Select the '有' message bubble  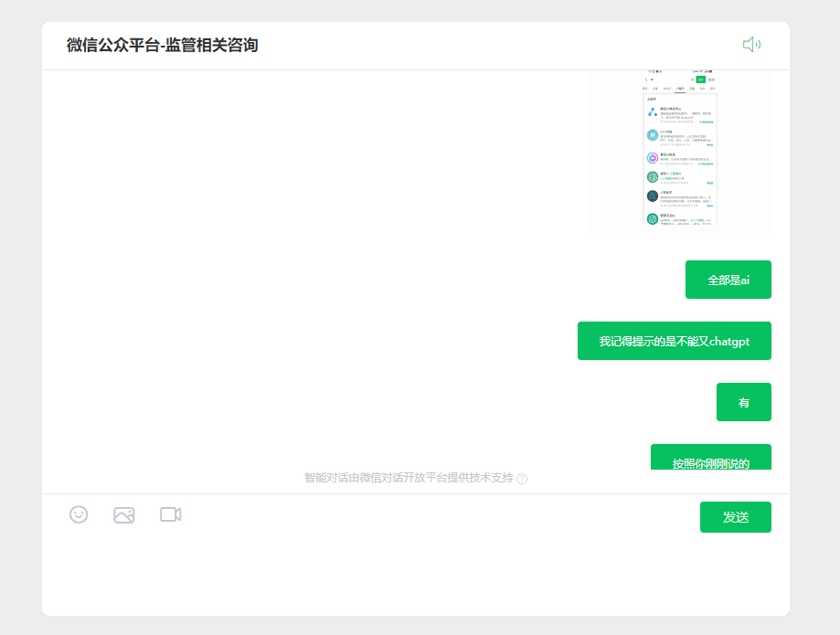click(x=744, y=402)
